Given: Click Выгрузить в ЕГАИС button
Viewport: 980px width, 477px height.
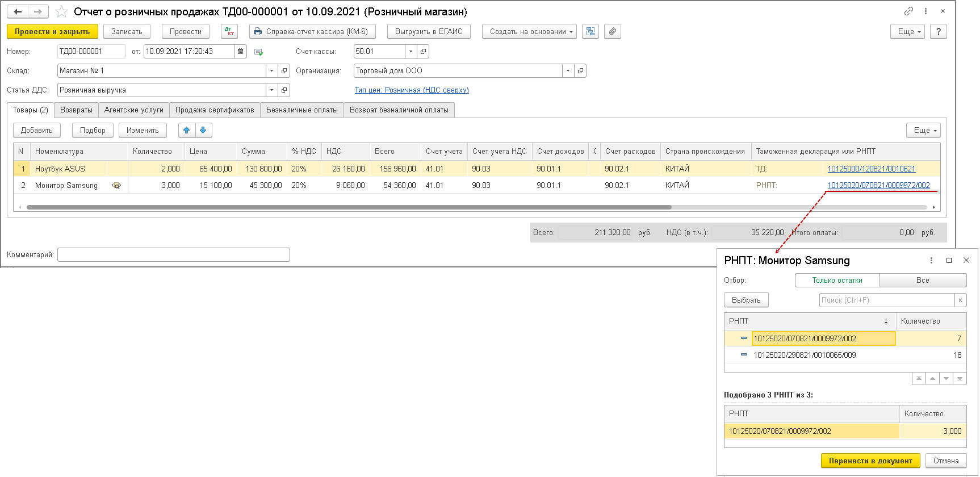Looking at the screenshot, I should click(x=429, y=32).
